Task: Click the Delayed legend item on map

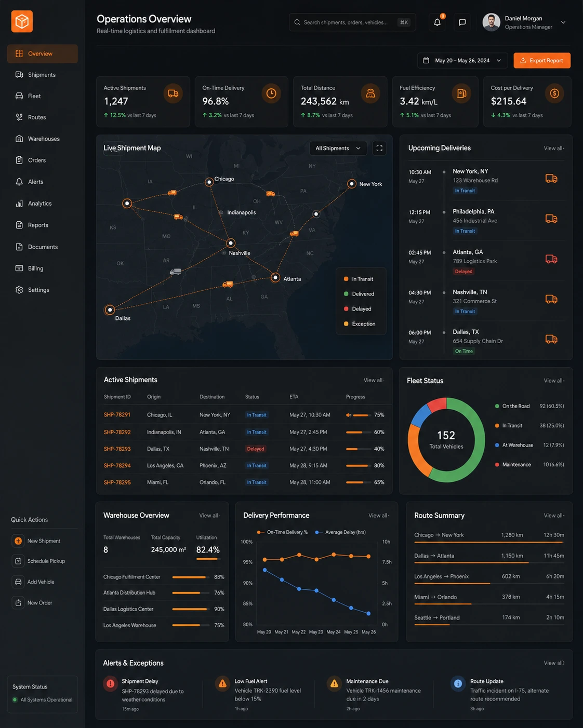Action: (x=357, y=309)
